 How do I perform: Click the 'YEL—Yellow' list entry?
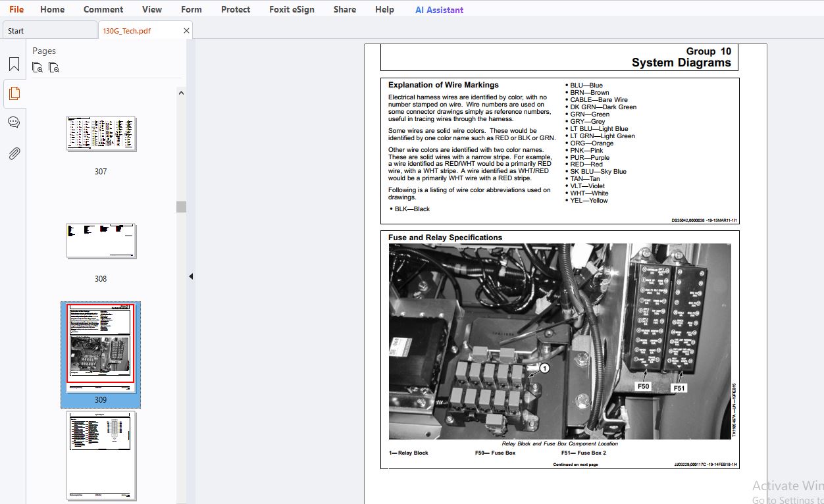[x=589, y=201]
